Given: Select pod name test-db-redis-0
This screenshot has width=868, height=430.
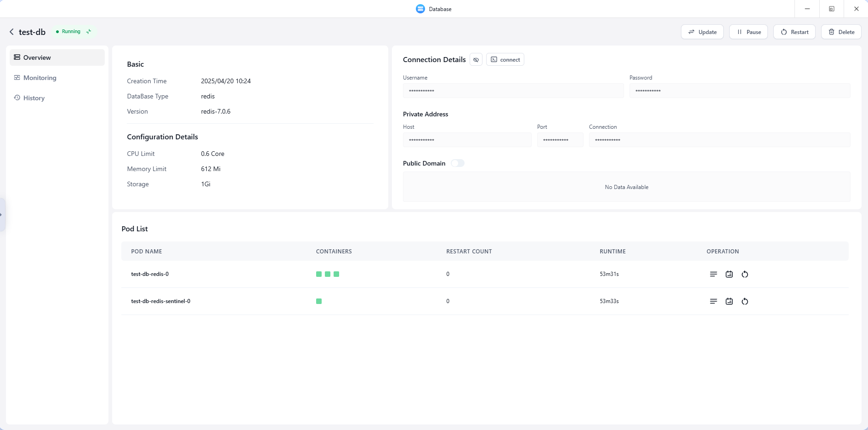Looking at the screenshot, I should (x=150, y=274).
